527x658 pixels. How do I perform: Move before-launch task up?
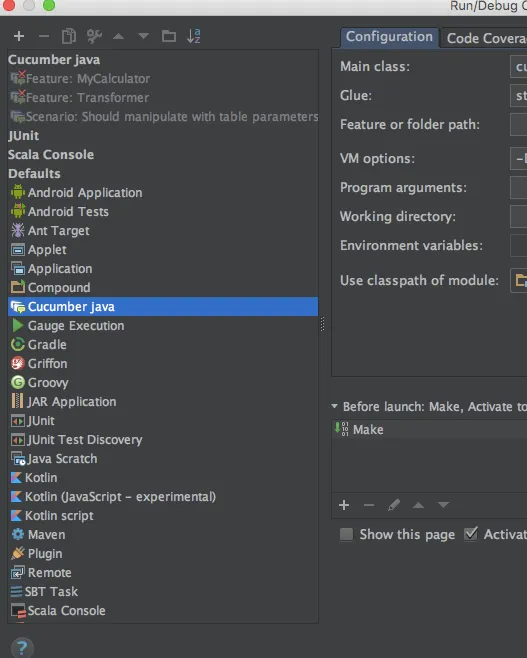[418, 505]
